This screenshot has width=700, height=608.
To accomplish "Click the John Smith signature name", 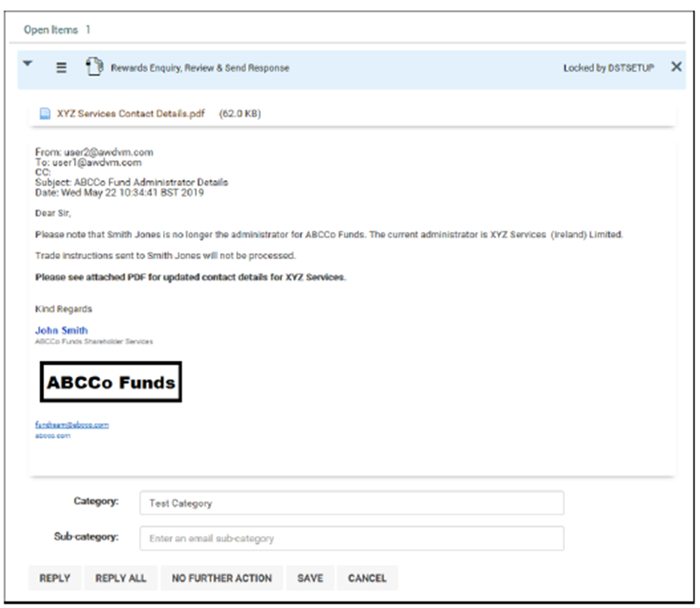I will pos(62,330).
